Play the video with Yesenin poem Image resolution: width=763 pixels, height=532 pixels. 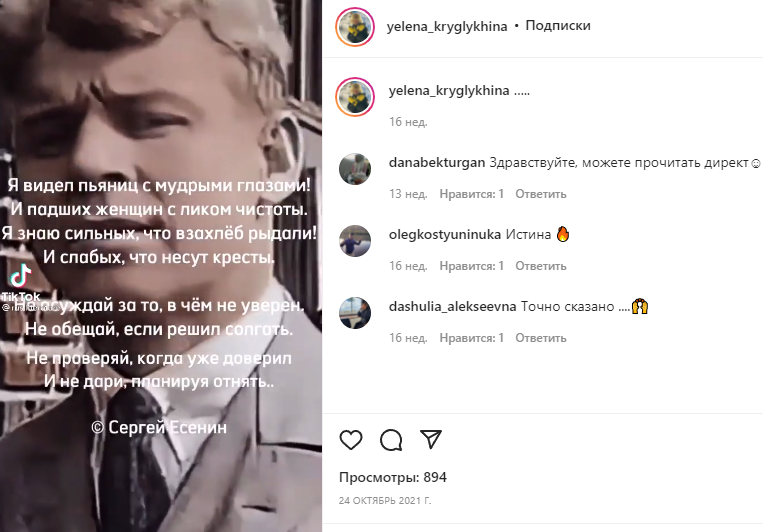pyautogui.click(x=161, y=266)
